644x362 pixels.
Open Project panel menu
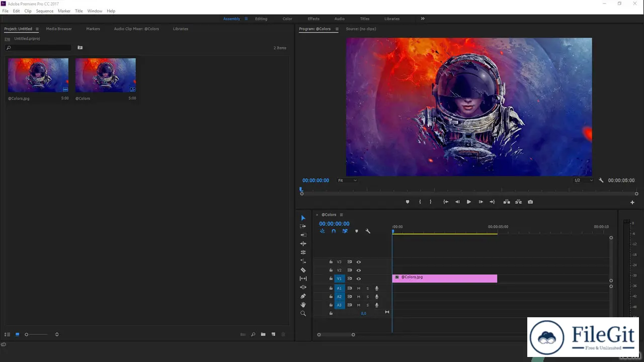[x=37, y=29]
